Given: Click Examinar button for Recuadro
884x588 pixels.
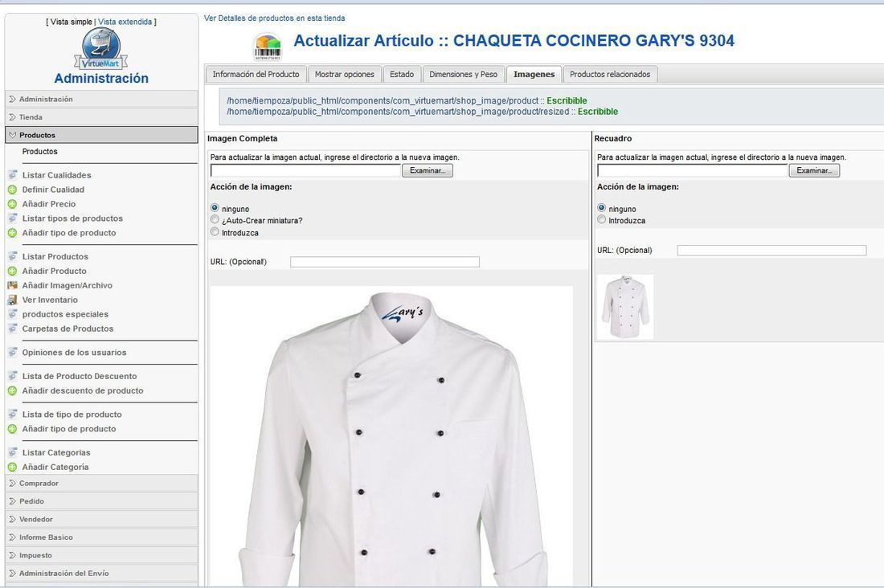Looking at the screenshot, I should (814, 170).
